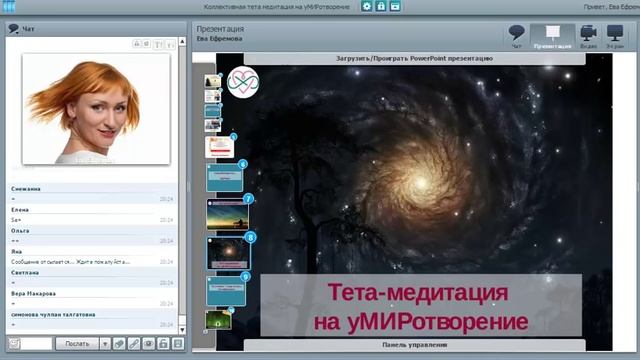
Task: Click the Привет, Ева greeting at top-right
Action: [611, 7]
